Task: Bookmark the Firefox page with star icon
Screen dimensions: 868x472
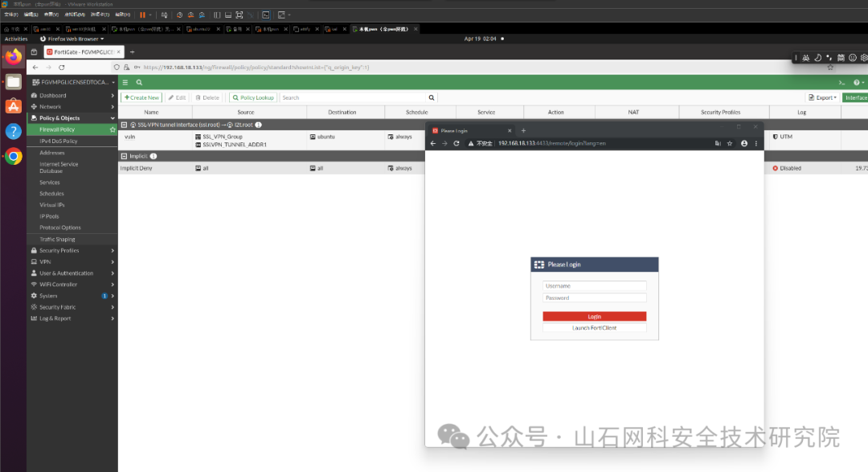Action: pyautogui.click(x=829, y=67)
